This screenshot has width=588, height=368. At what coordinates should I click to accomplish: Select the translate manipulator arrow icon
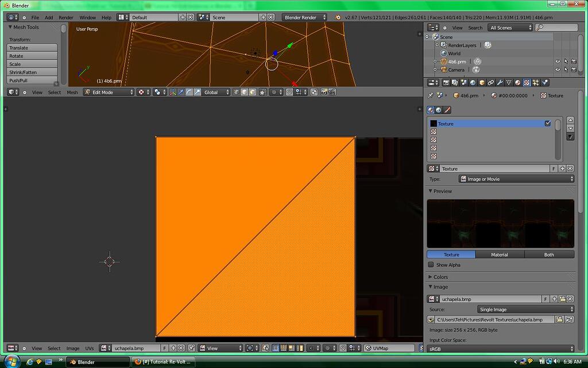181,92
